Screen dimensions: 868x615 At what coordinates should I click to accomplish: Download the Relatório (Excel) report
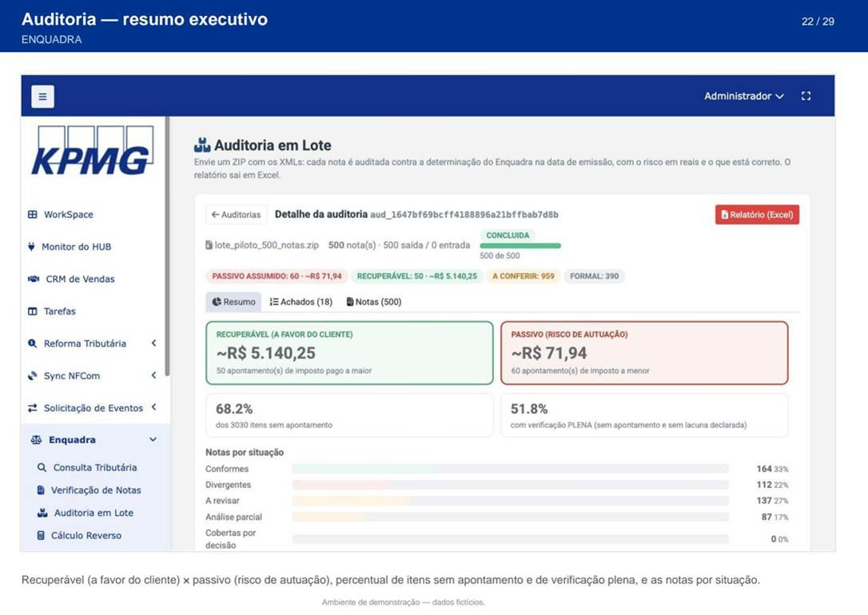(x=757, y=215)
